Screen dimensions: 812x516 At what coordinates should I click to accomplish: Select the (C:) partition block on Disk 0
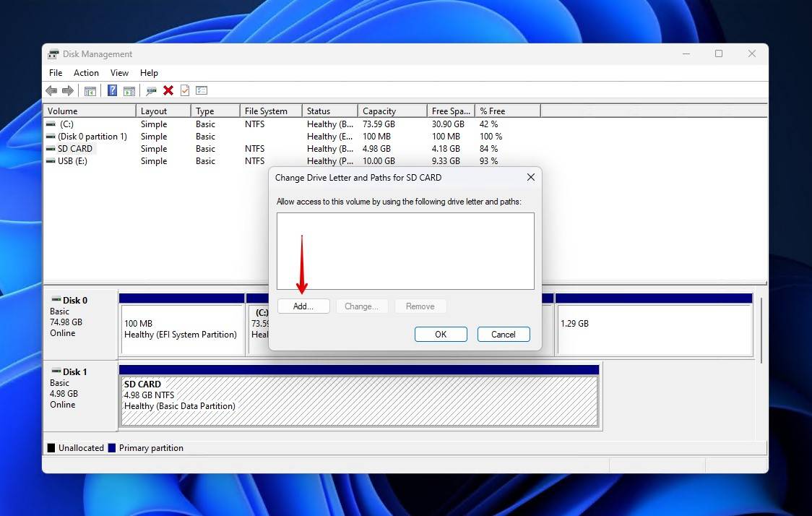257,324
